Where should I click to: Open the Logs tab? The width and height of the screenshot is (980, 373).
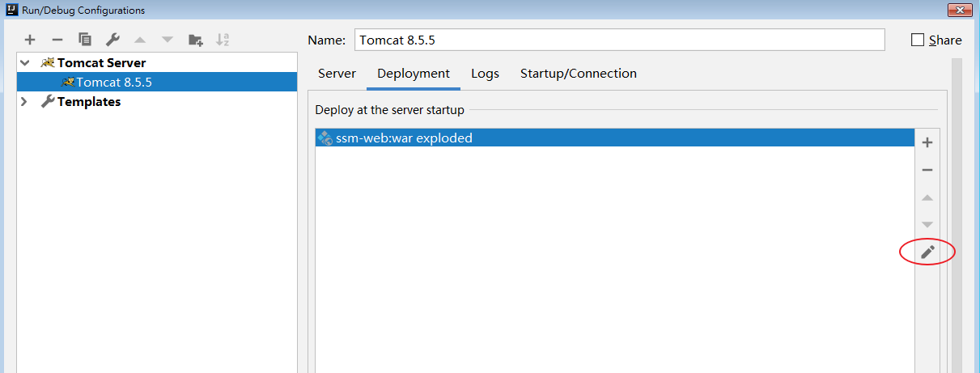point(485,74)
